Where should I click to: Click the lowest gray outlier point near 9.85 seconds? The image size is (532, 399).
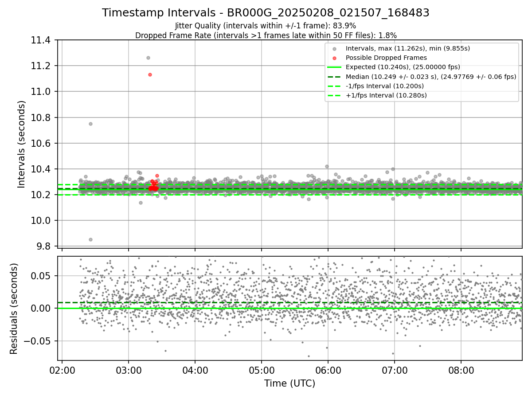click(x=90, y=239)
